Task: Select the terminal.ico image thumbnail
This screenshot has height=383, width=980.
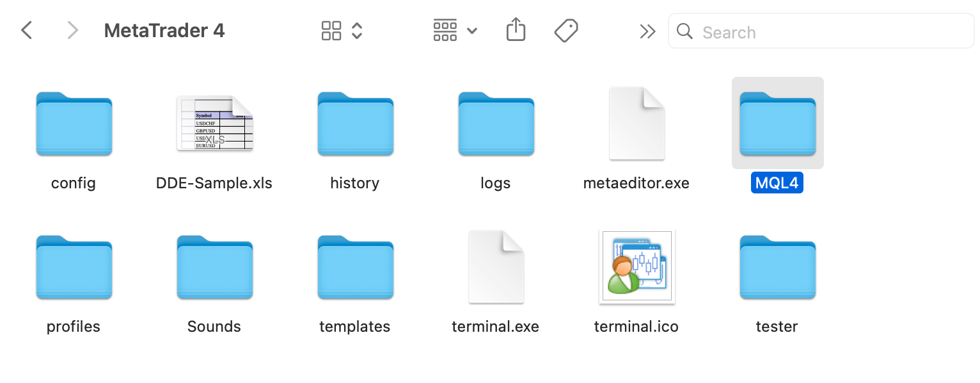Action: pyautogui.click(x=637, y=266)
